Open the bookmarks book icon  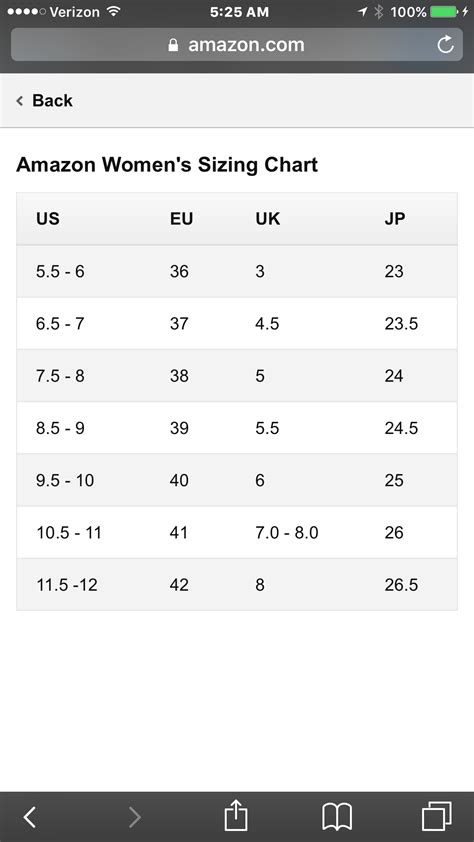click(337, 817)
